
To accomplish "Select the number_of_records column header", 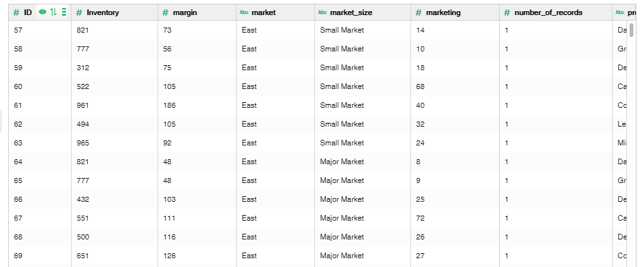I will click(555, 13).
